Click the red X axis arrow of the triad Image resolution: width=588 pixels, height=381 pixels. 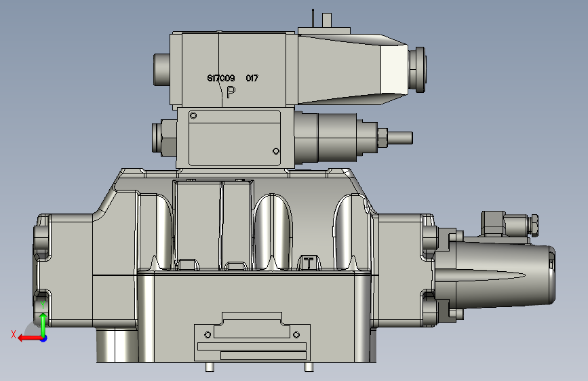(29, 338)
